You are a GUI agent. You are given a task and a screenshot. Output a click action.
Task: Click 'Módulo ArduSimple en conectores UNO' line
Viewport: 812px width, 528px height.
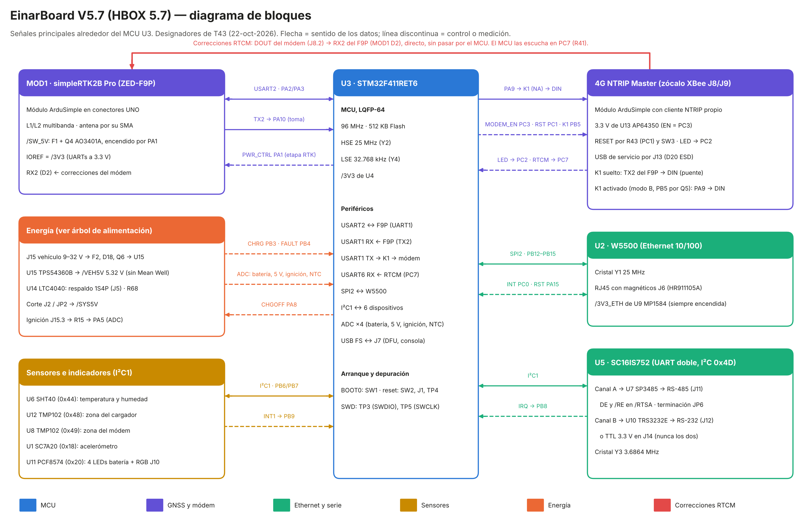(83, 110)
